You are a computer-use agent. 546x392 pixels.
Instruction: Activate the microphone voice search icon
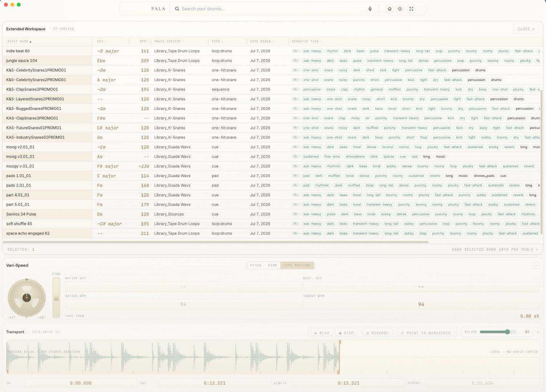point(370,9)
